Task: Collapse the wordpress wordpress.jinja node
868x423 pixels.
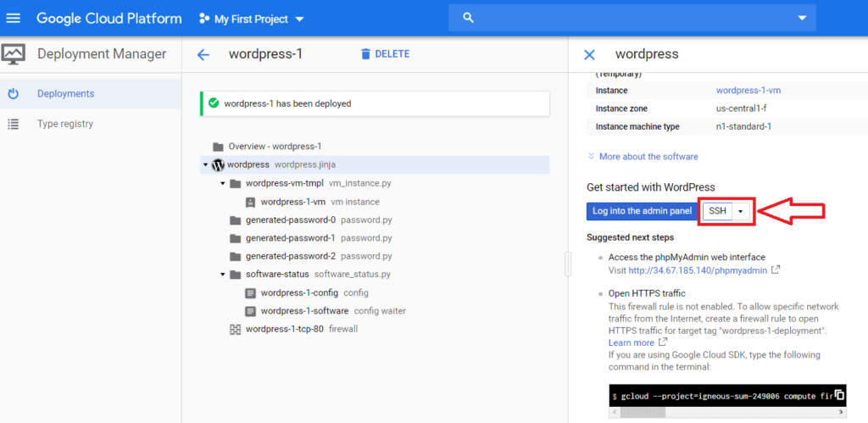Action: click(x=205, y=165)
